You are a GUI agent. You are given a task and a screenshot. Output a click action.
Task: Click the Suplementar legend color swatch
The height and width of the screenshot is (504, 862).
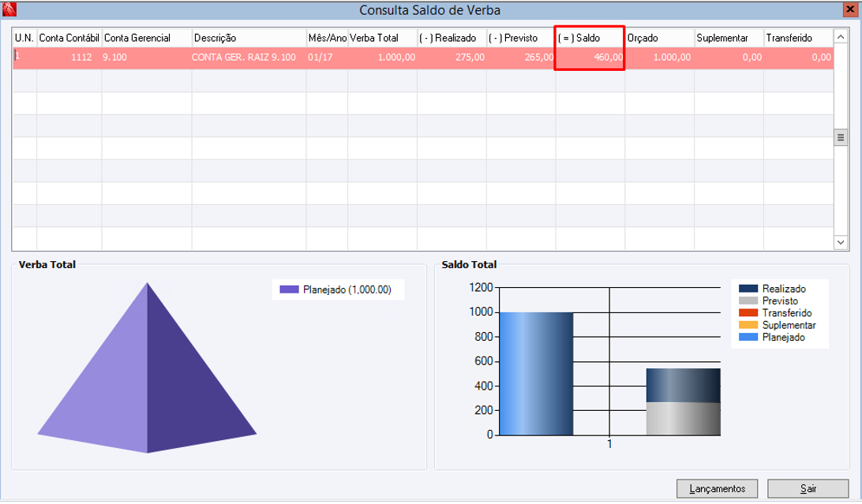pyautogui.click(x=748, y=325)
